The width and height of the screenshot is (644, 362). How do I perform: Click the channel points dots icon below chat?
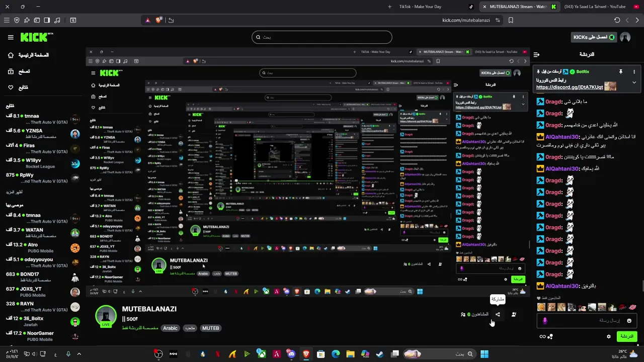coord(550,336)
